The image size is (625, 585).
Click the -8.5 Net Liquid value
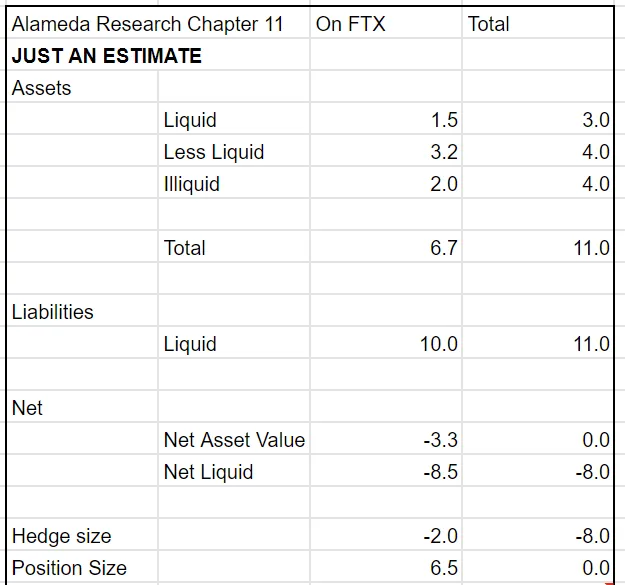coord(441,472)
